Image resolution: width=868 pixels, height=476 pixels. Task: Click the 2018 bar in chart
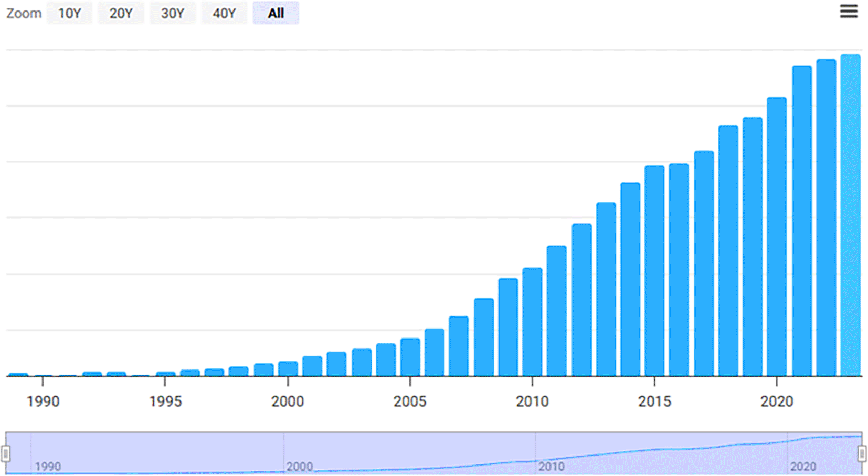[728, 251]
